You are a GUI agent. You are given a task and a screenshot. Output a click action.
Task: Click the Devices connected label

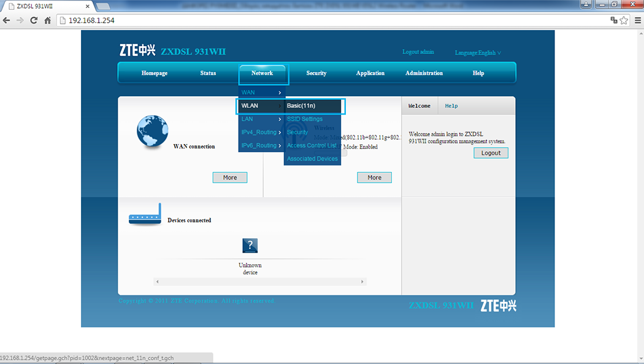click(190, 221)
